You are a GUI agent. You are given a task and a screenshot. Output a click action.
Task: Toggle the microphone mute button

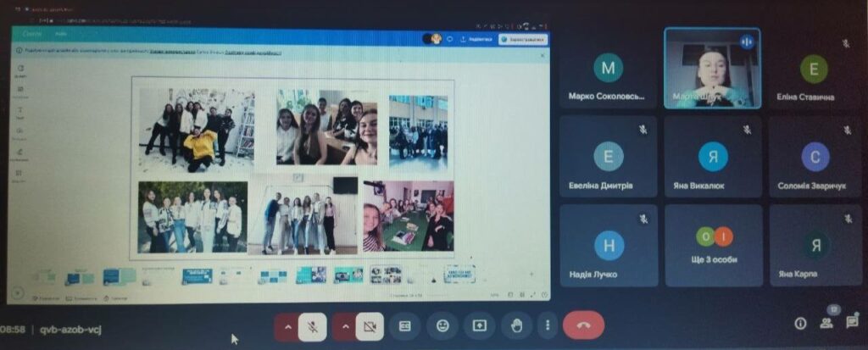pos(312,325)
